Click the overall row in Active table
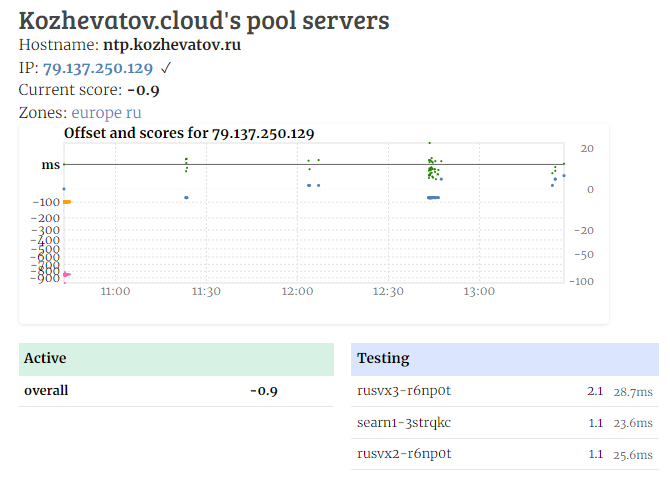This screenshot has width=670, height=480. [x=176, y=391]
